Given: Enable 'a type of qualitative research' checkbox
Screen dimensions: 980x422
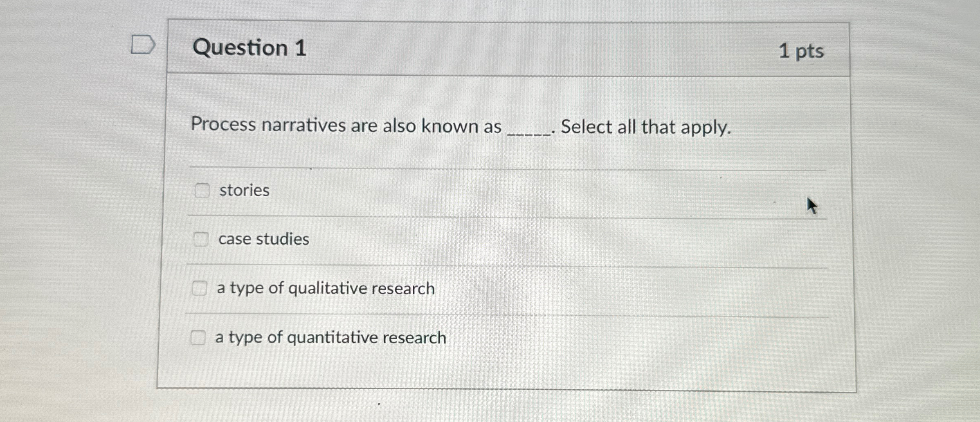Looking at the screenshot, I should (x=200, y=288).
